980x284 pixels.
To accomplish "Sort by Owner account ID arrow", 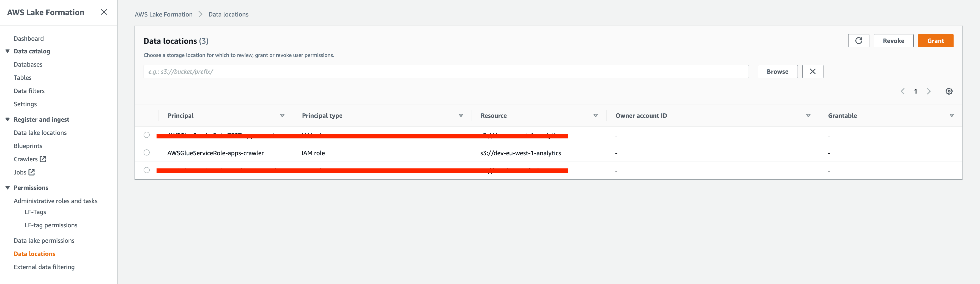I will coord(808,116).
